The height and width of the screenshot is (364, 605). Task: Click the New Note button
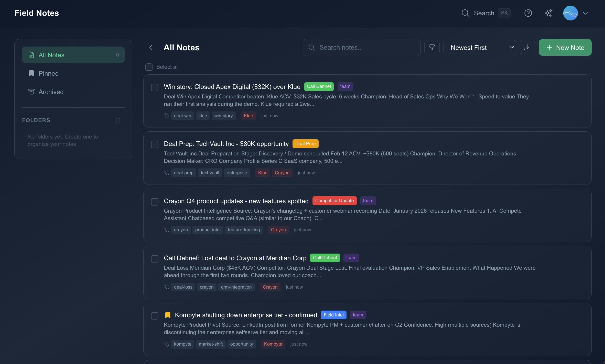pos(565,47)
